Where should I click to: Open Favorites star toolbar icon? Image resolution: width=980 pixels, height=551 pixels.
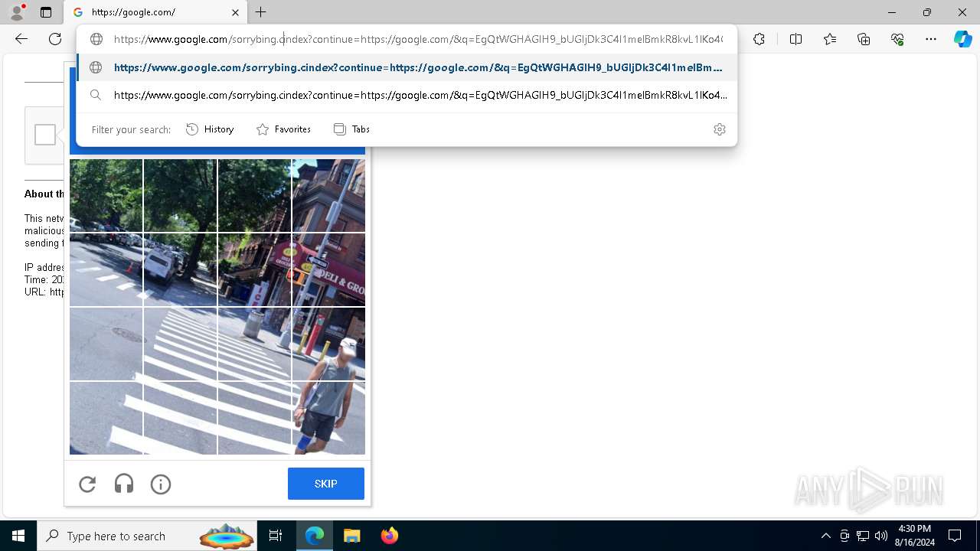tap(830, 39)
